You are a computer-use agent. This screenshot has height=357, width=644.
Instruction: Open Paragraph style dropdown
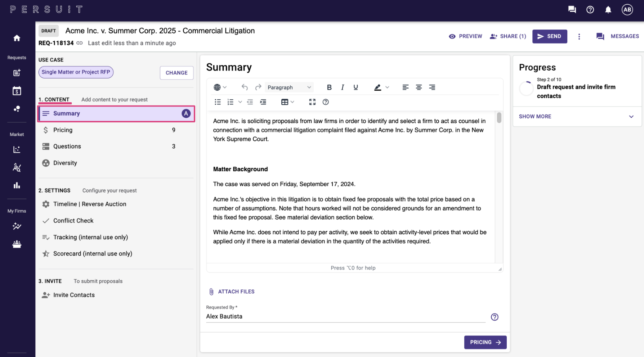tap(289, 87)
